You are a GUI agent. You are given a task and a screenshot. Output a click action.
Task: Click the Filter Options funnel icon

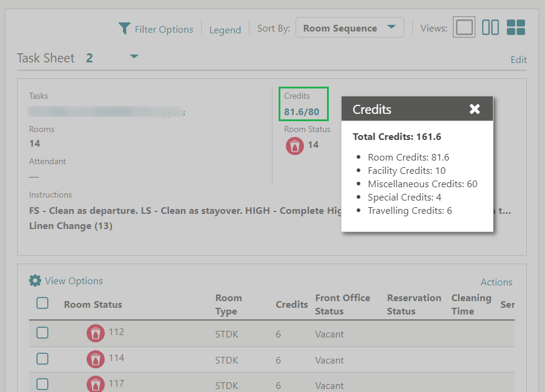pos(124,28)
